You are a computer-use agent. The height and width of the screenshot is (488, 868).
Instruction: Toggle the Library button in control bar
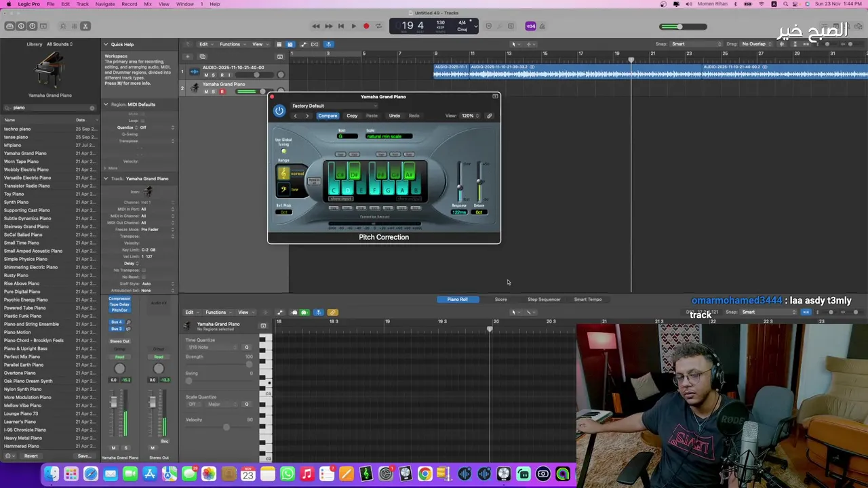pos(9,26)
